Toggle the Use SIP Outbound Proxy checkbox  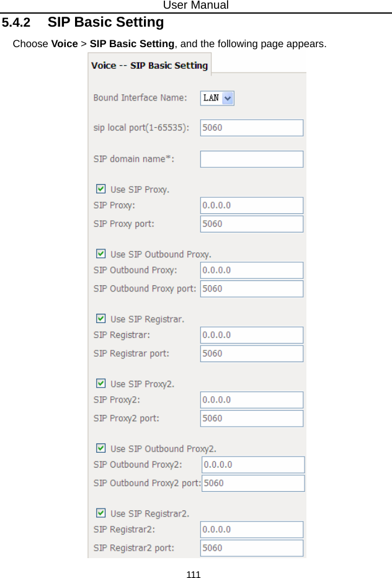coord(100,254)
